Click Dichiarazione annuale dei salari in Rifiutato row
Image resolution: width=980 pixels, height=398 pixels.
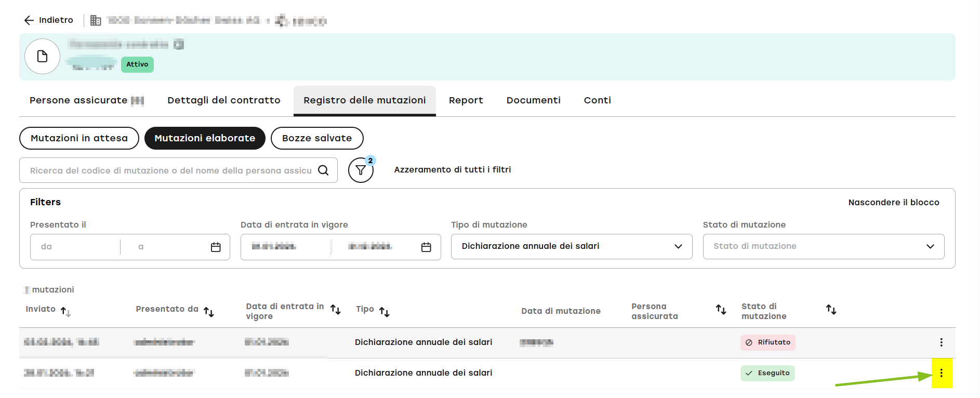tap(423, 342)
